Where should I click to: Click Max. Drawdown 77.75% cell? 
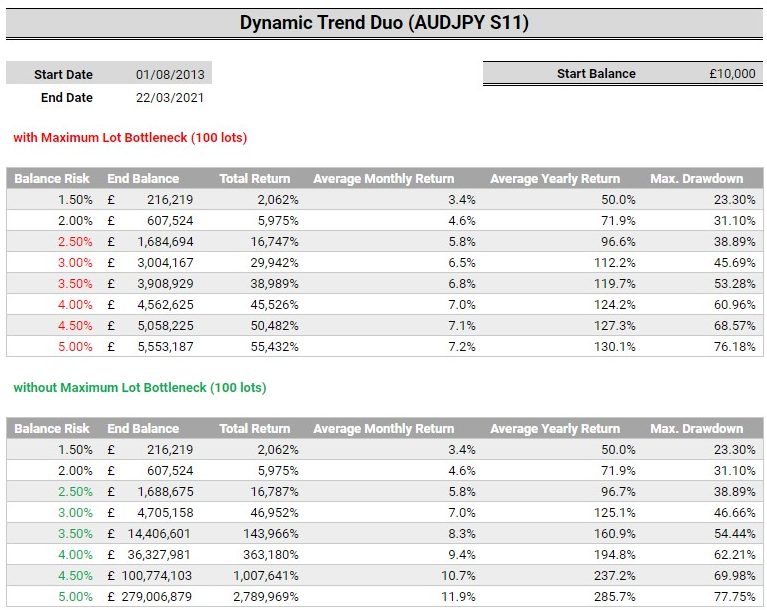(735, 597)
